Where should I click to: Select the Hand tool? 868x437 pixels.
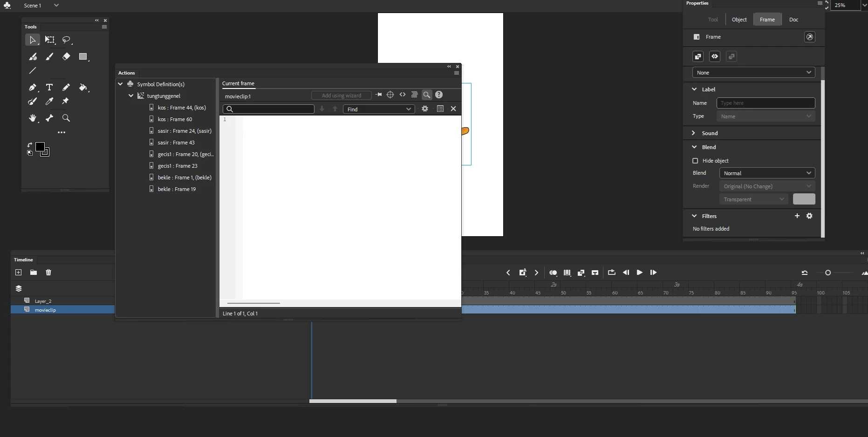click(33, 118)
